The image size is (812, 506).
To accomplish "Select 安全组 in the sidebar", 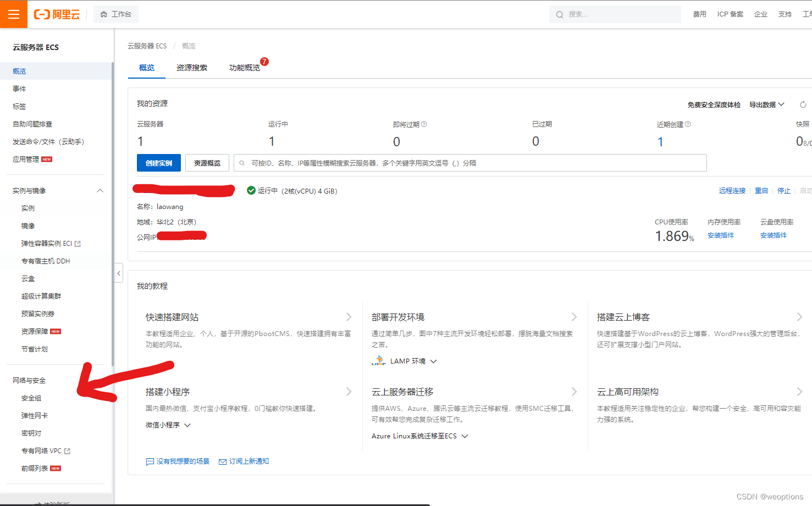I will click(31, 398).
